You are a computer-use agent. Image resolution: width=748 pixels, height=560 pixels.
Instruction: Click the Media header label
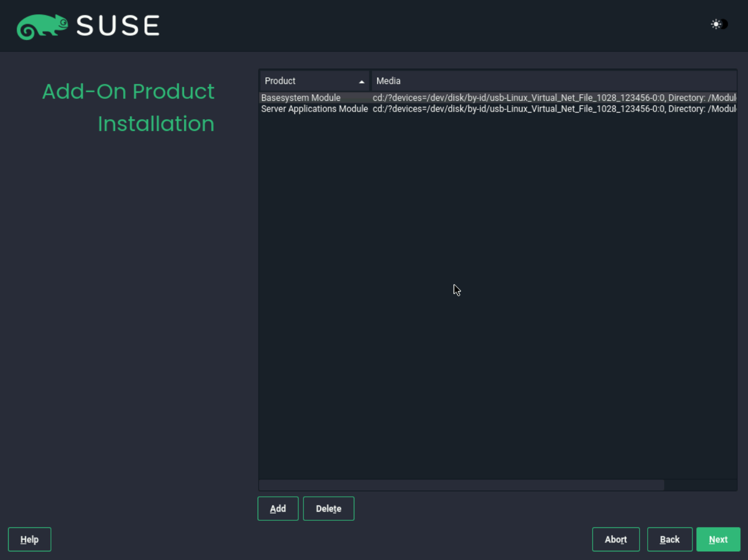click(389, 80)
